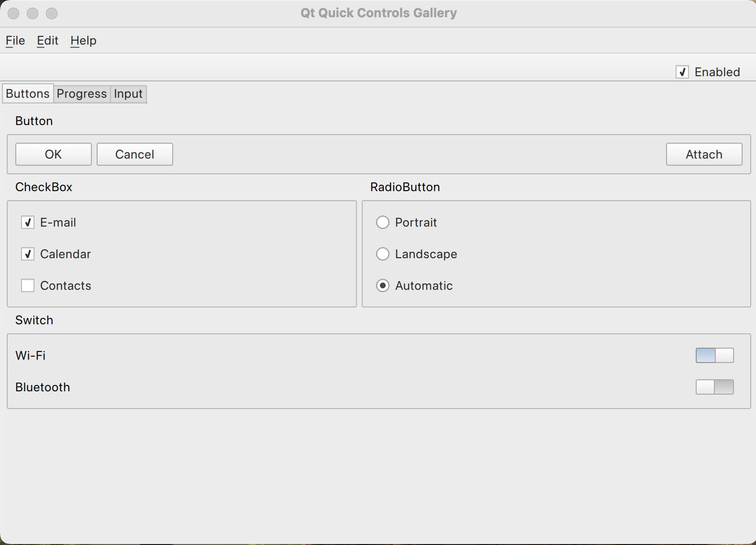Select the Buttons tab

pos(28,94)
